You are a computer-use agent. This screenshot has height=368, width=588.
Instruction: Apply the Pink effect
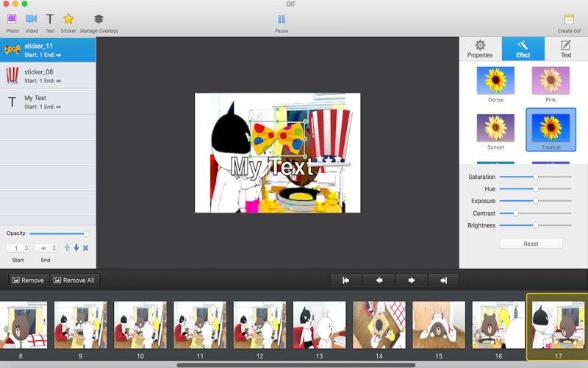[x=551, y=80]
